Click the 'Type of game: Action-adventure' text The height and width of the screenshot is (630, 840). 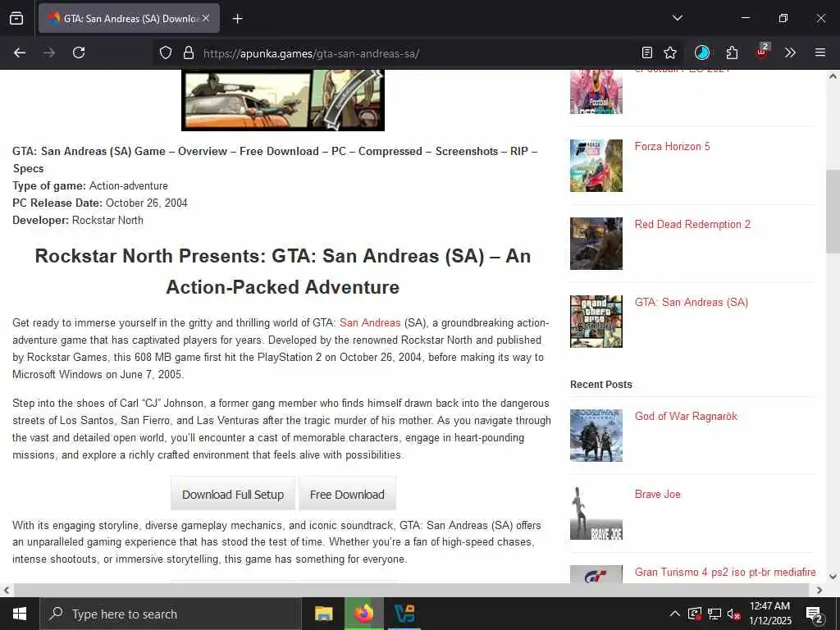(x=90, y=186)
